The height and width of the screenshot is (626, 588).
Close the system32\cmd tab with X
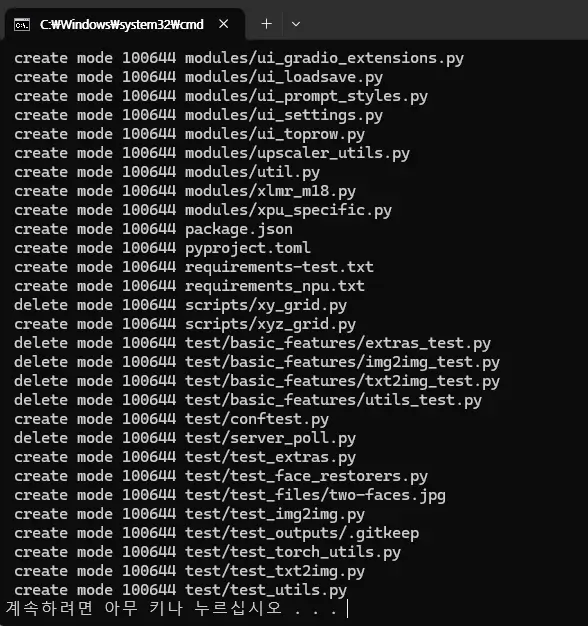coord(224,24)
